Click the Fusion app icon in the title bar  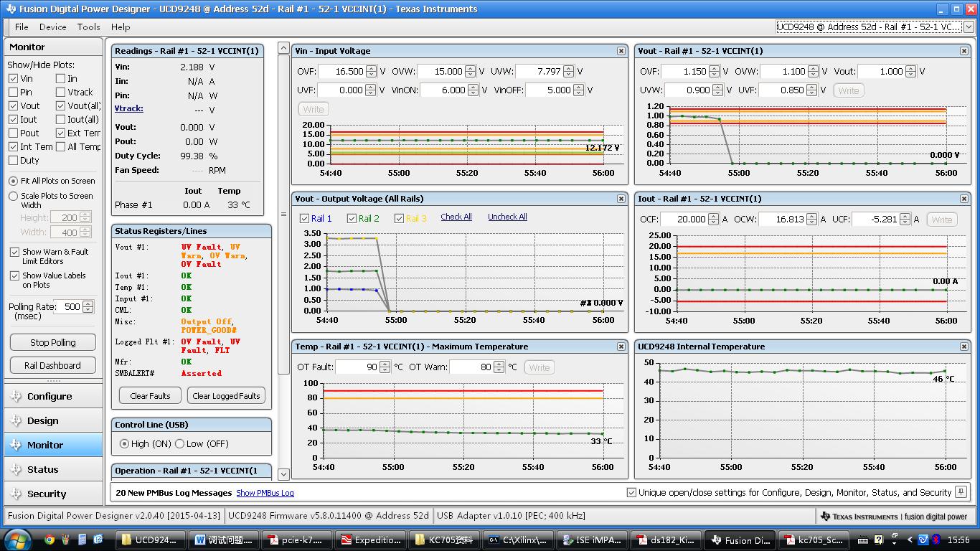(10, 9)
